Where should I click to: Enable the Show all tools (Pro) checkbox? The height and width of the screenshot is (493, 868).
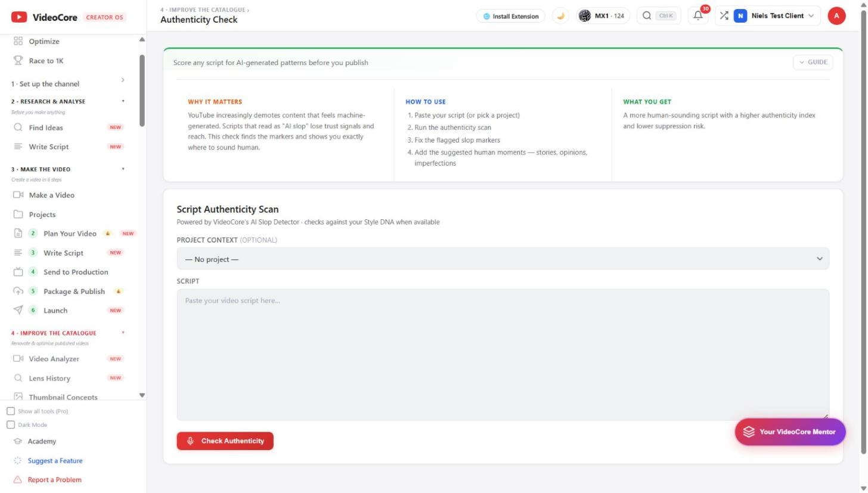(11, 411)
